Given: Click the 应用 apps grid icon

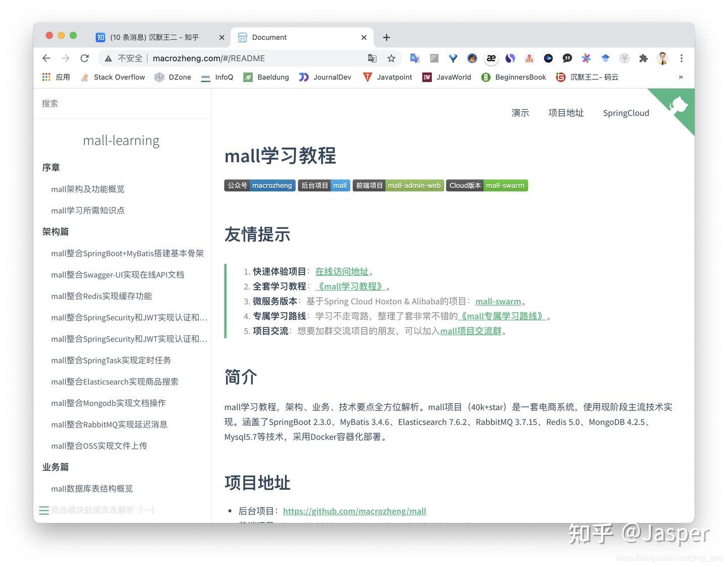Looking at the screenshot, I should coord(46,77).
